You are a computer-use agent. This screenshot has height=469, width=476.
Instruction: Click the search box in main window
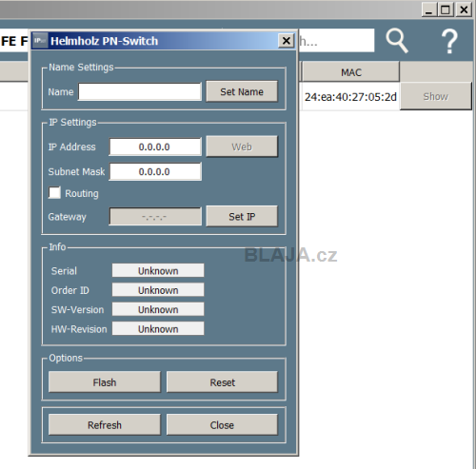point(336,41)
